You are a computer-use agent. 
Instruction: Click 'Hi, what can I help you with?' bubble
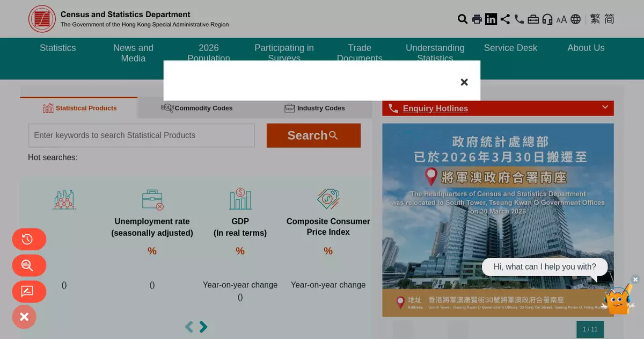(x=545, y=267)
